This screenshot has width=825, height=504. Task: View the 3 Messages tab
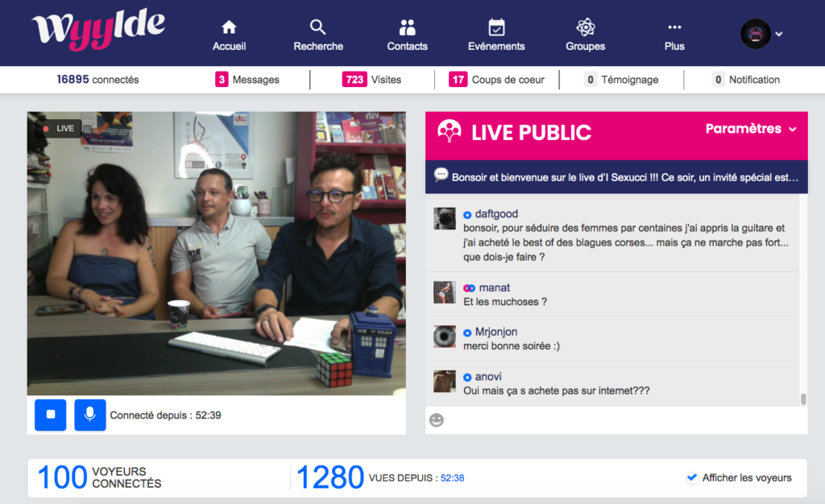tap(247, 80)
